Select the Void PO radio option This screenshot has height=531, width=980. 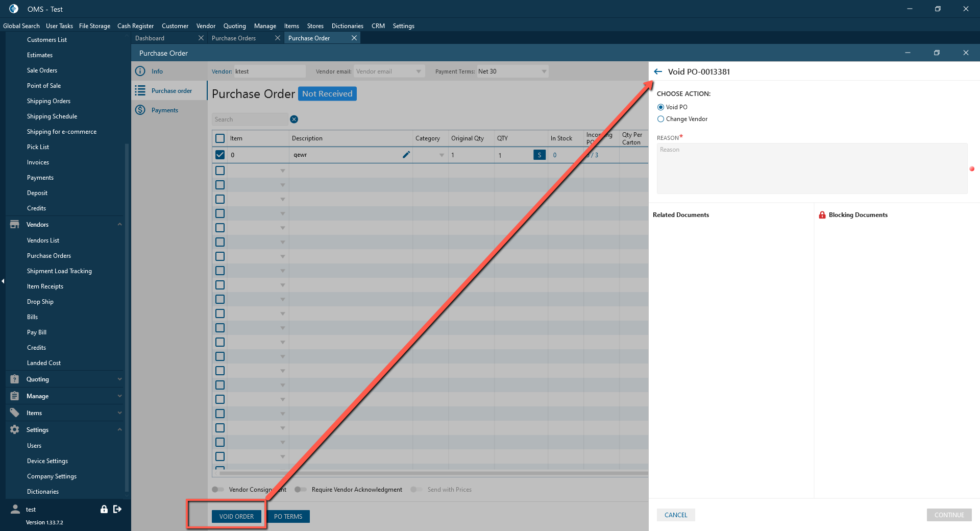[x=660, y=107]
